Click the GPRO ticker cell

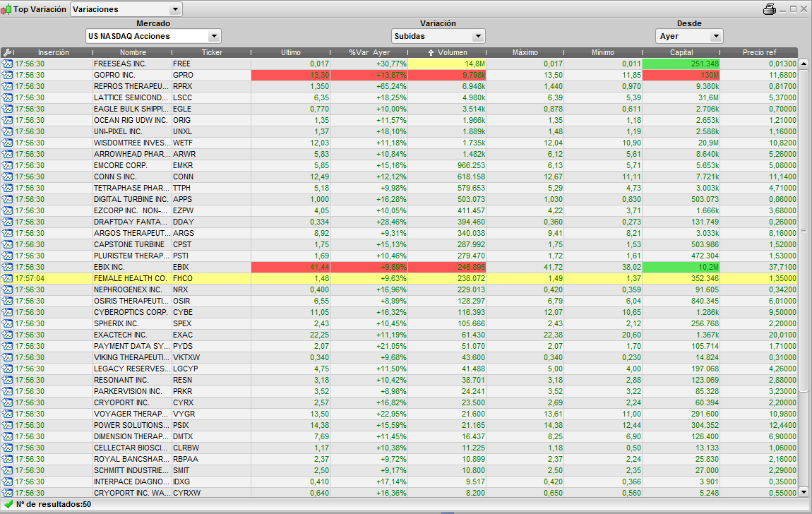point(211,75)
